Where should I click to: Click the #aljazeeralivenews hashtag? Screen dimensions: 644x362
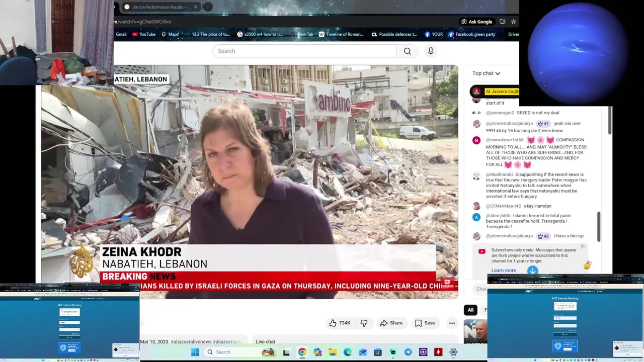click(x=191, y=341)
